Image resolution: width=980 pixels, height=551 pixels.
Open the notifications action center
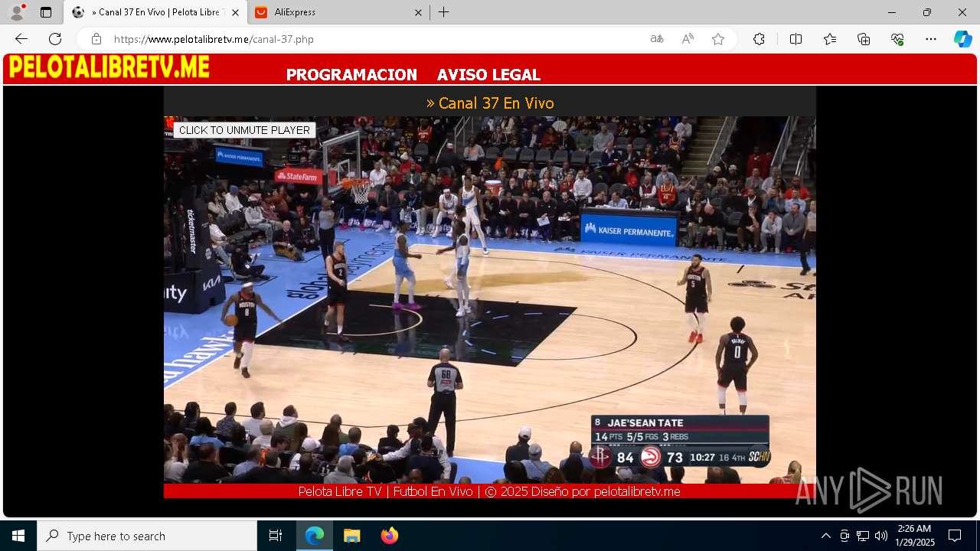955,536
